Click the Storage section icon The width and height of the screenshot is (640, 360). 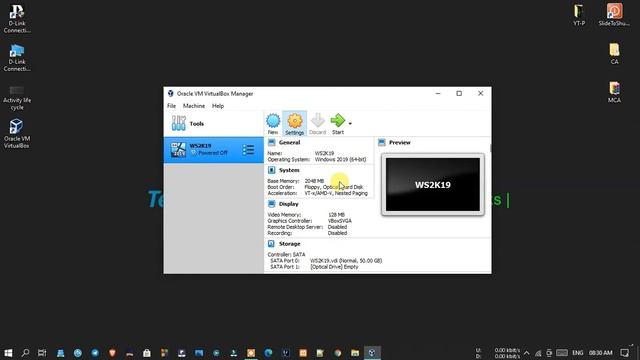point(271,244)
